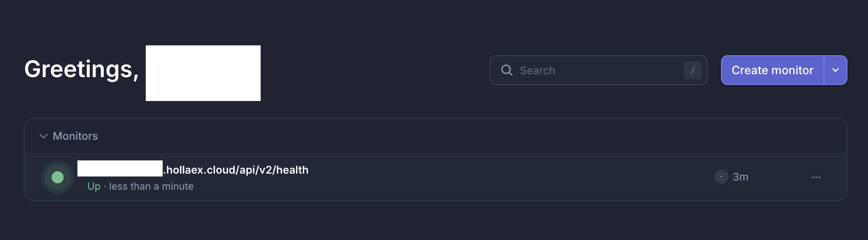
Task: Click the Greetings heading
Action: pyautogui.click(x=82, y=69)
